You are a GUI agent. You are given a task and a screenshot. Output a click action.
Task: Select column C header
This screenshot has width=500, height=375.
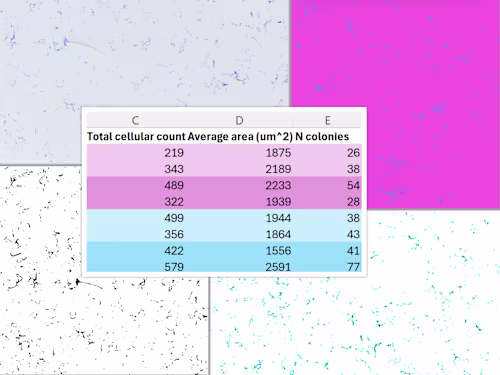click(x=135, y=120)
